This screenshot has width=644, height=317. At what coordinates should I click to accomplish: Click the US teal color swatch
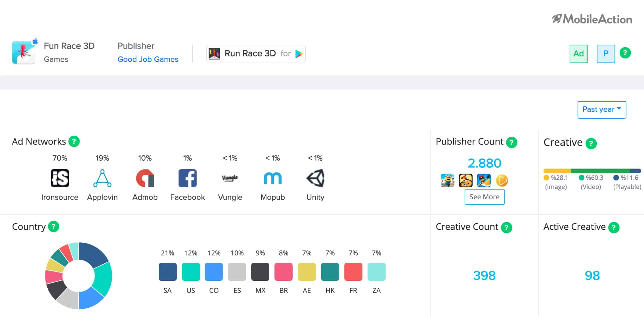point(191,272)
